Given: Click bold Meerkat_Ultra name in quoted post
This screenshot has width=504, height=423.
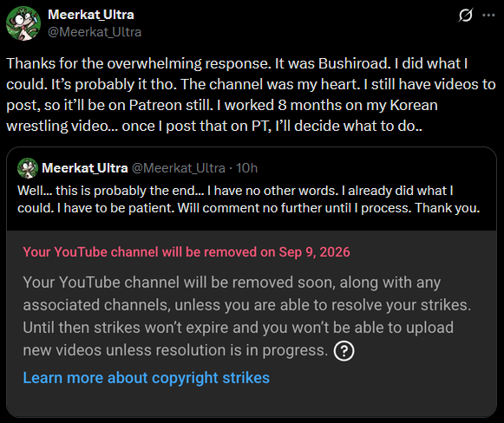Looking at the screenshot, I should pos(85,168).
